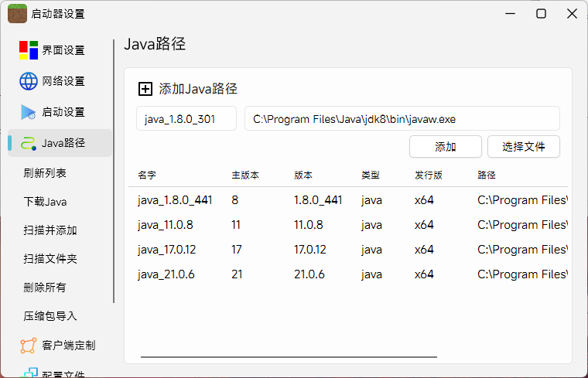Click the launch settings play icon
Viewport: 588px width, 378px height.
pos(29,112)
